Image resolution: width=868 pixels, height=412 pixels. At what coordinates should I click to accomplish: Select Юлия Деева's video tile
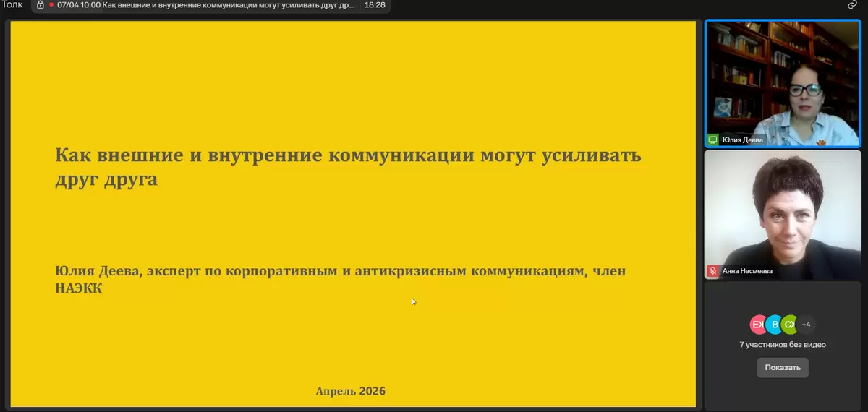click(783, 80)
